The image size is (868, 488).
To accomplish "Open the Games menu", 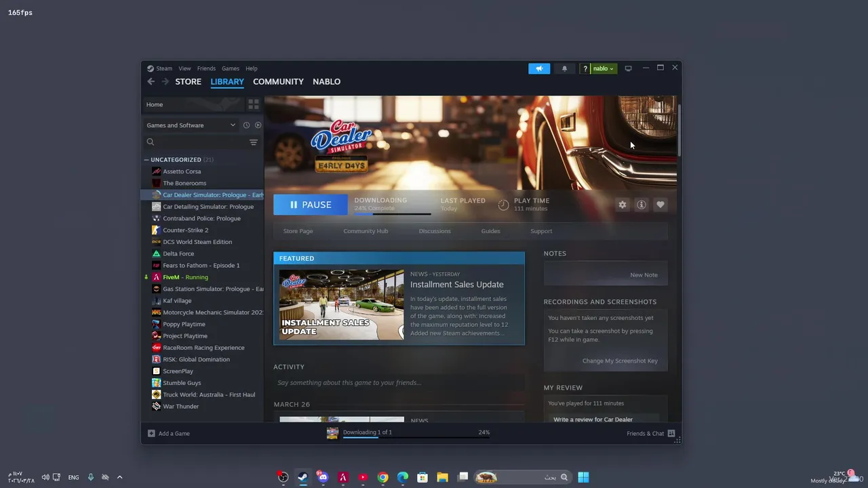I will coord(231,68).
